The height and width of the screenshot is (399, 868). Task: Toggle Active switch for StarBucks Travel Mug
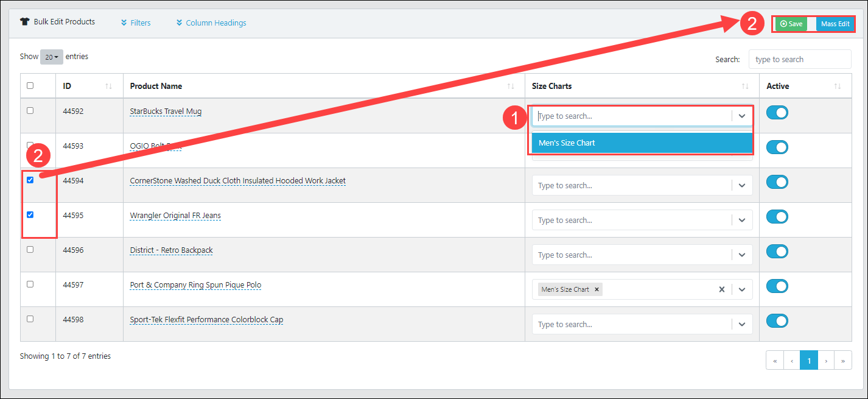click(777, 112)
